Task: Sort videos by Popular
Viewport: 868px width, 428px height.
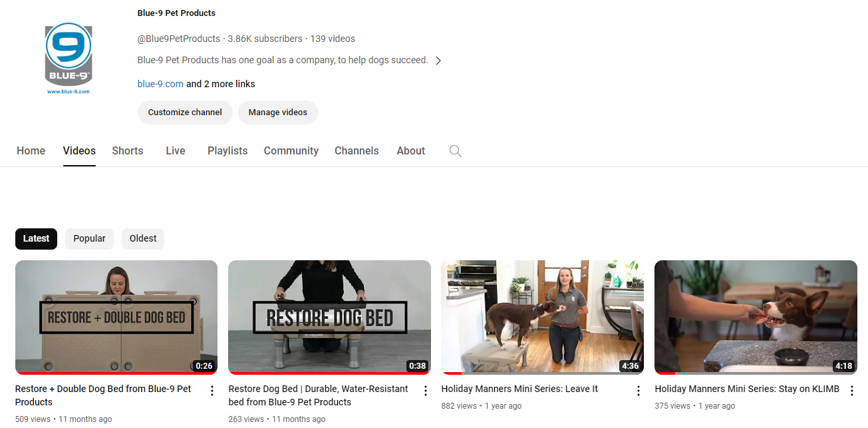Action: tap(89, 239)
